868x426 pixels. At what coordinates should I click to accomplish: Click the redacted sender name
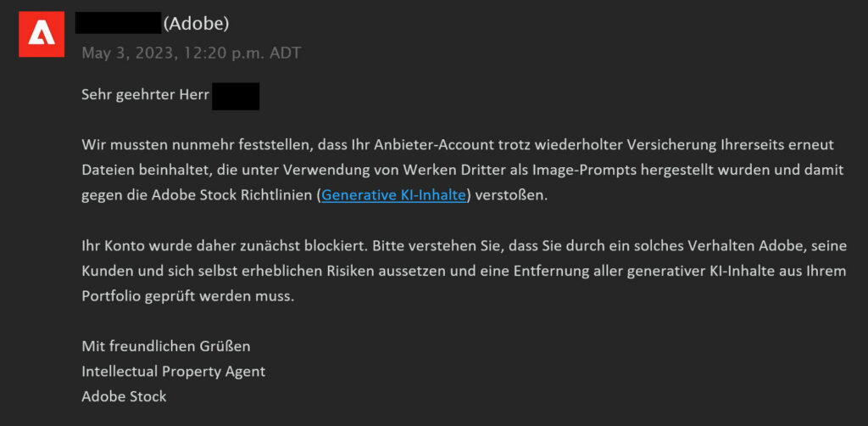[x=118, y=23]
